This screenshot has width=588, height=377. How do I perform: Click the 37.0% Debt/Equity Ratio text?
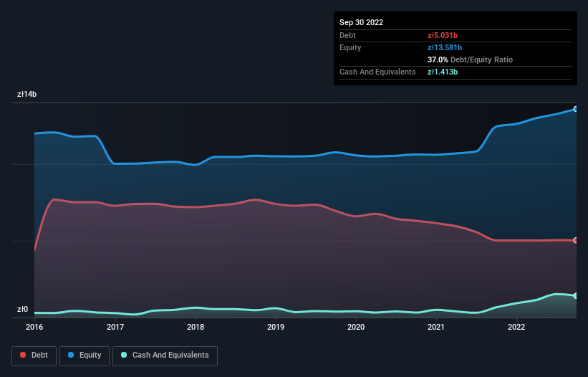(x=471, y=59)
